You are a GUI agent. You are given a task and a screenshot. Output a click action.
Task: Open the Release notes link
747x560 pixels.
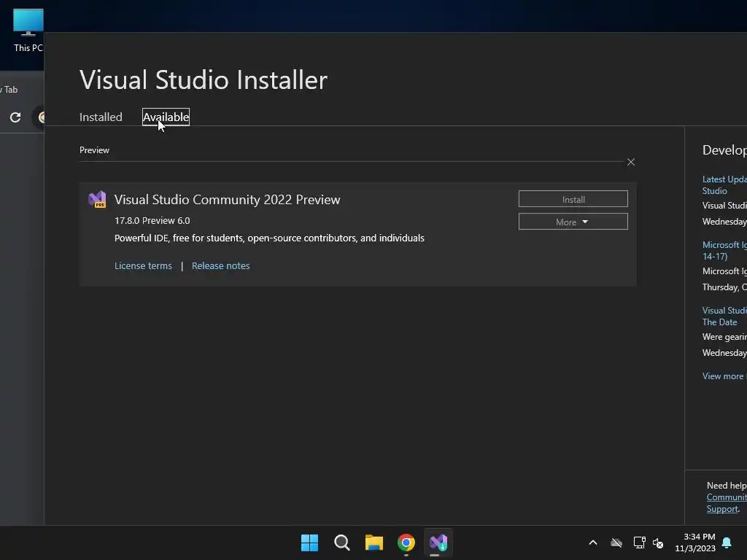(220, 265)
